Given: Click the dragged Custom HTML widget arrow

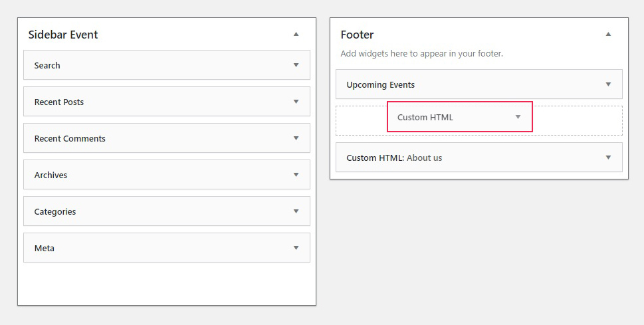Looking at the screenshot, I should coord(518,117).
